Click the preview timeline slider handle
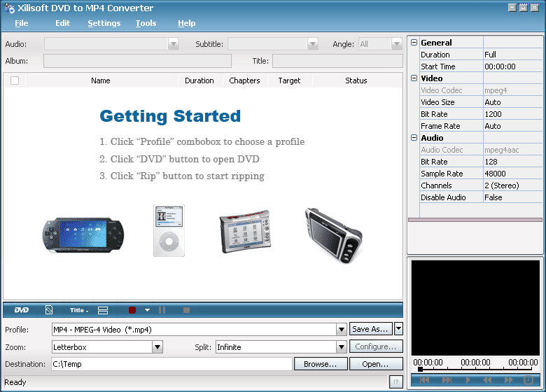 (x=420, y=369)
